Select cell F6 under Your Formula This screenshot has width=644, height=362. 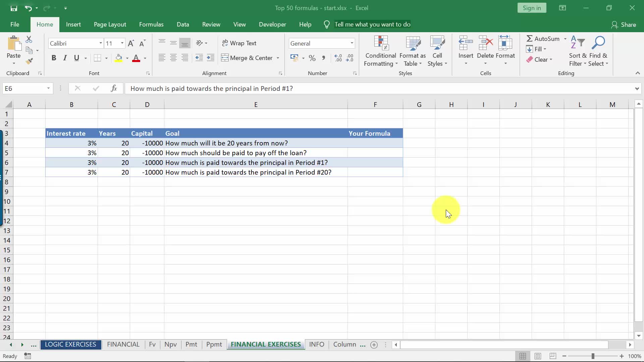375,163
